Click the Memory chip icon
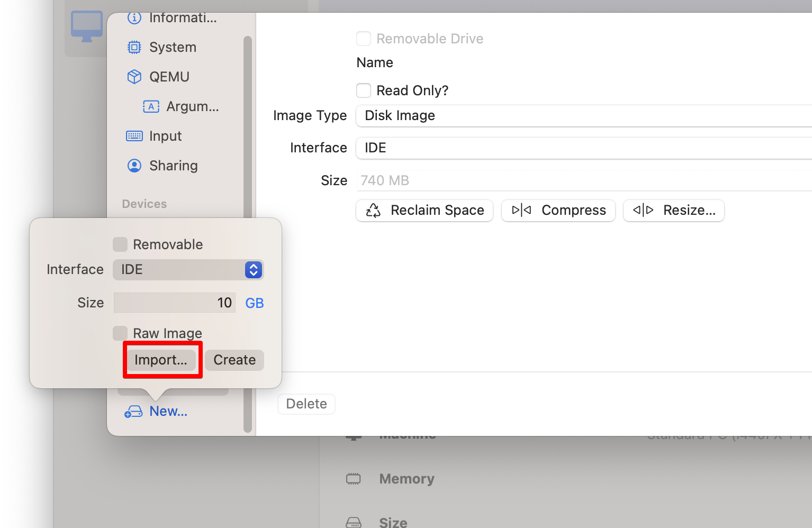The width and height of the screenshot is (812, 528). [353, 479]
